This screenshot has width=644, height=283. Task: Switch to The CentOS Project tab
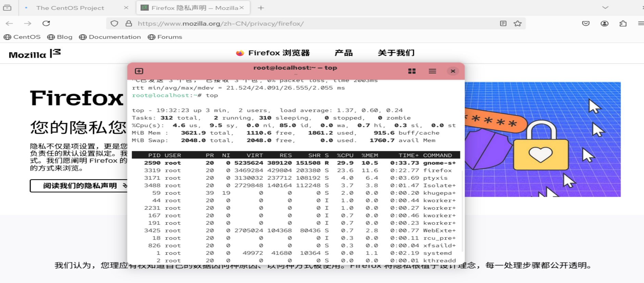pyautogui.click(x=70, y=8)
